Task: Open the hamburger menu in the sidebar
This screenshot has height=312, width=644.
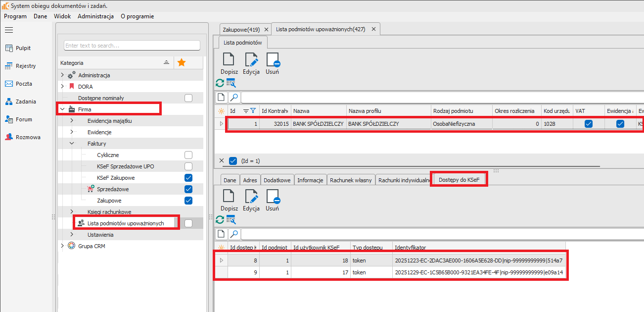Action: coord(8,30)
